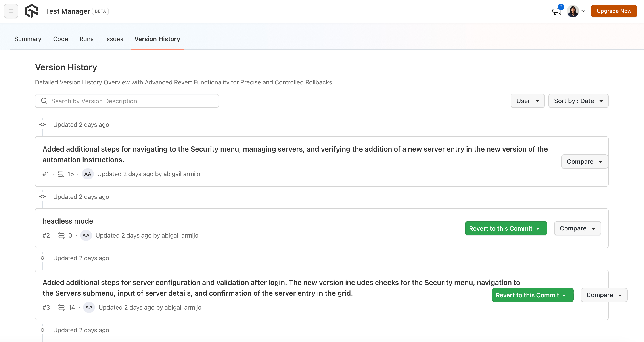Click the #2 version number label
Viewport: 644px width, 342px height.
(x=46, y=235)
